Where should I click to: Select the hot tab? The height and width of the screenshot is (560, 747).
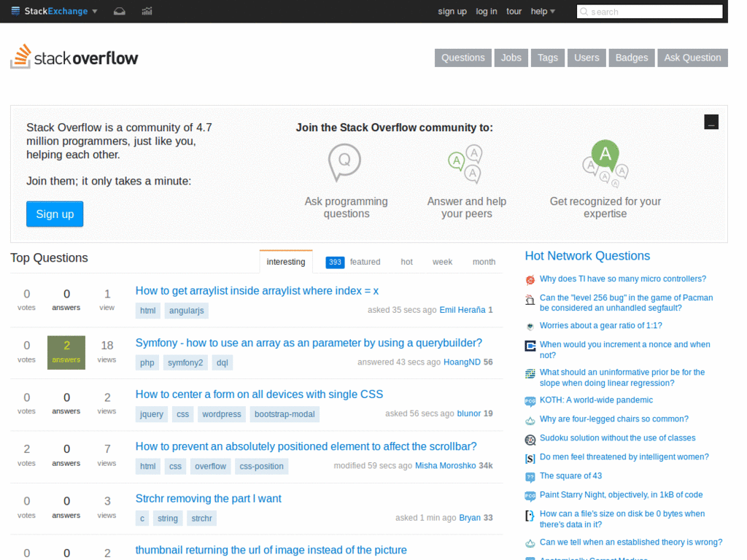[406, 262]
